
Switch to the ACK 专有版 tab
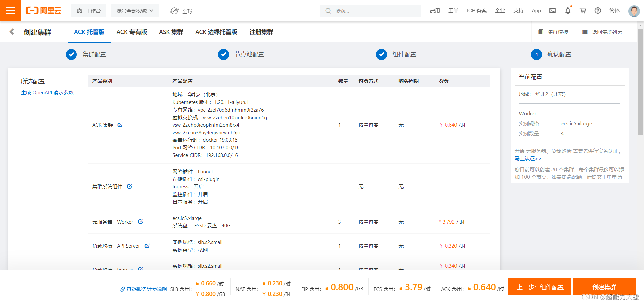coord(132,32)
